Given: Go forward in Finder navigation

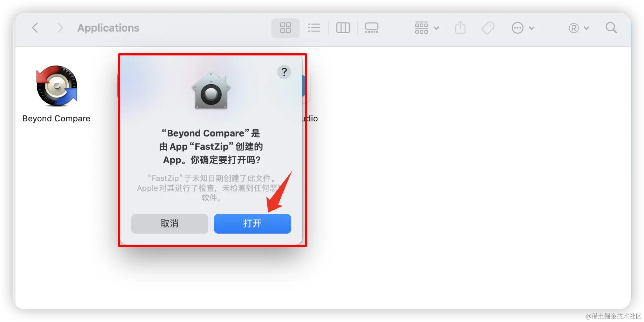Looking at the screenshot, I should pos(60,28).
